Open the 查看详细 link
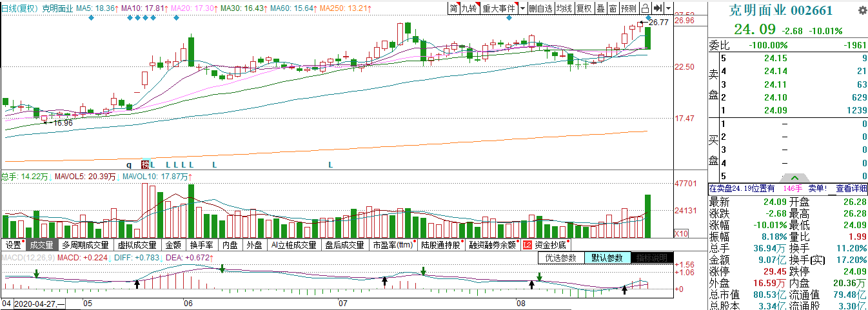This screenshot has width=868, height=310. [851, 189]
